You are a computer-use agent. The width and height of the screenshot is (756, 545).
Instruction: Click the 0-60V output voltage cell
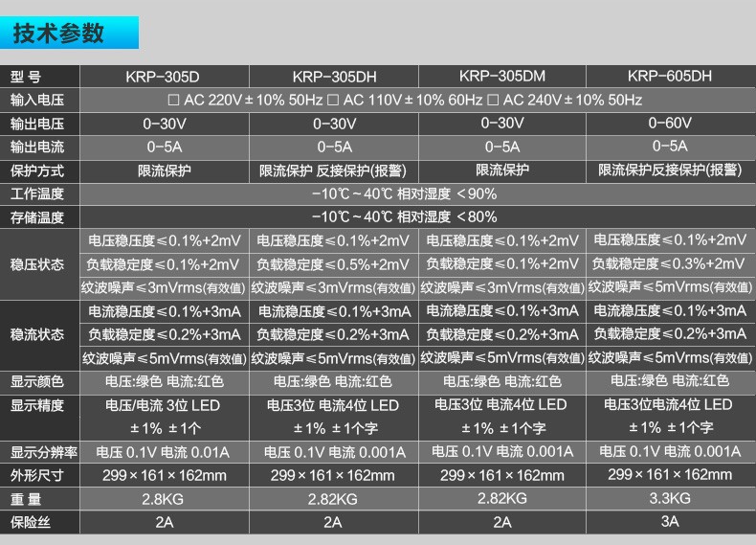click(x=670, y=124)
